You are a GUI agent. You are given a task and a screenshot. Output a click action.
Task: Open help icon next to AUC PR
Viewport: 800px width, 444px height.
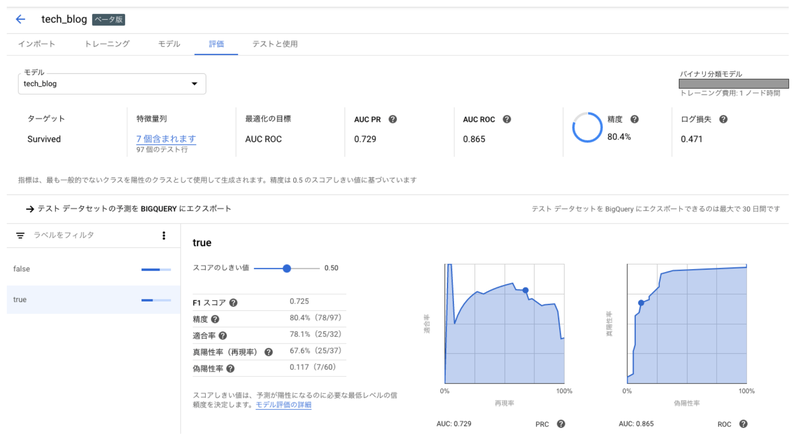click(x=392, y=119)
